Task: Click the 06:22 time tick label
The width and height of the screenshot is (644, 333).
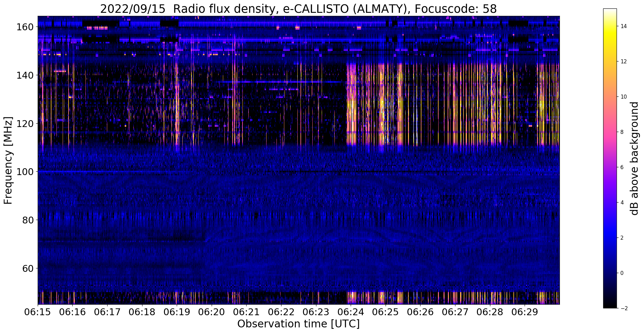Action: click(281, 312)
